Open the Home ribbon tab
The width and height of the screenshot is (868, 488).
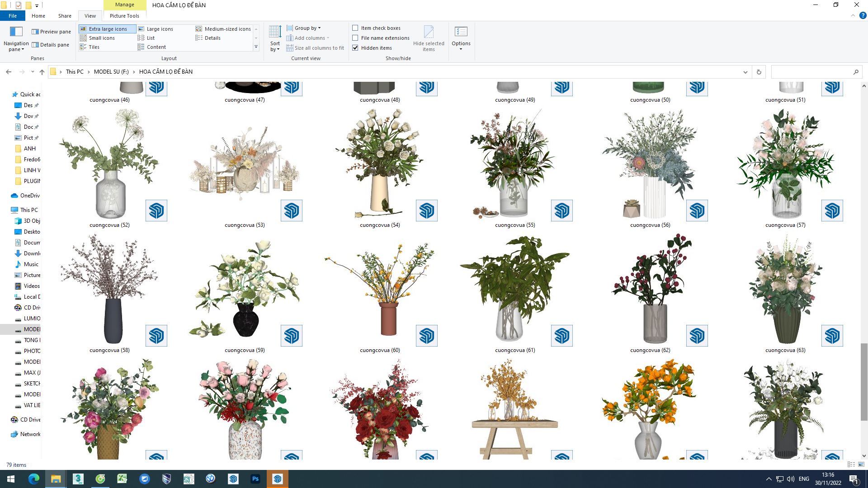click(38, 16)
